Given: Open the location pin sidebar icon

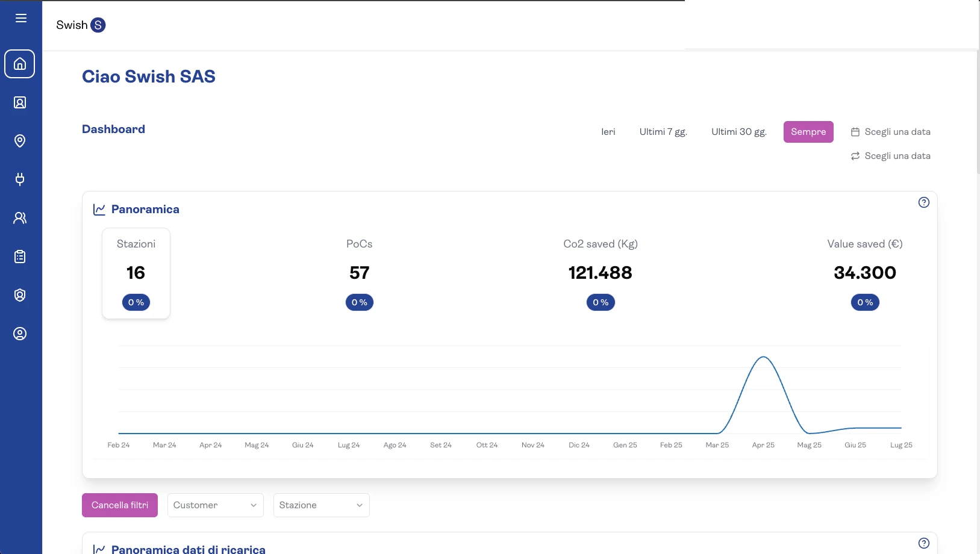Looking at the screenshot, I should tap(20, 141).
